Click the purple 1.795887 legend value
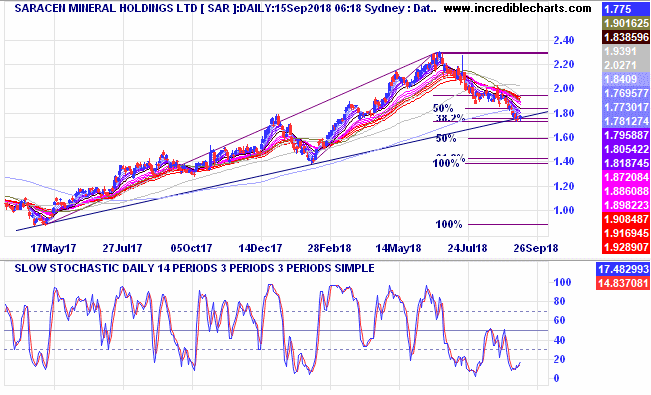This screenshot has height=395, width=651. (626, 135)
